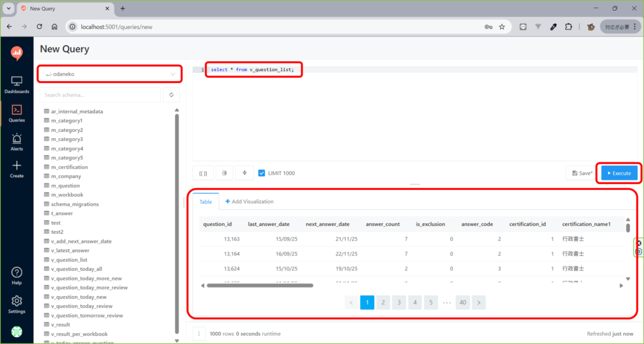This screenshot has width=644, height=344.
Task: Go to Alerts in the sidebar
Action: tap(17, 142)
